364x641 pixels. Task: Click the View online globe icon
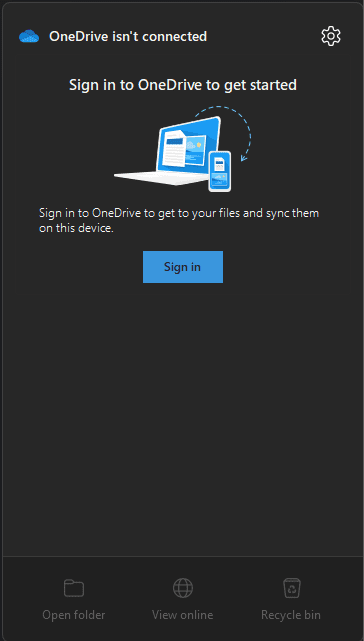[182, 588]
